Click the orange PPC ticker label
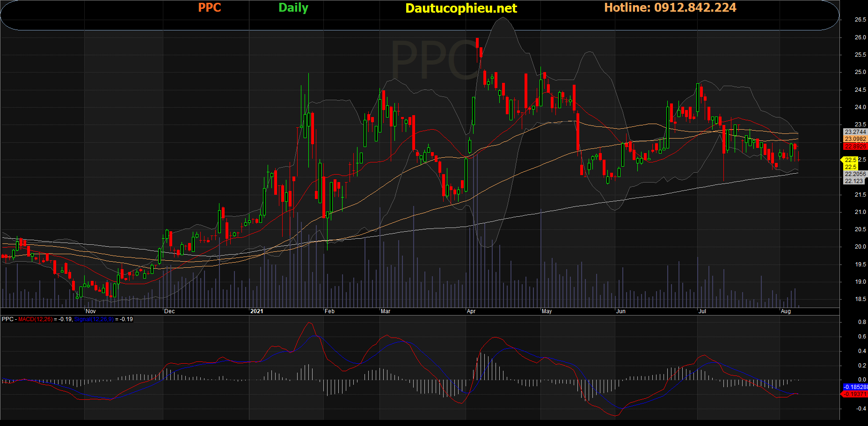Image resolution: width=868 pixels, height=426 pixels. coord(209,7)
